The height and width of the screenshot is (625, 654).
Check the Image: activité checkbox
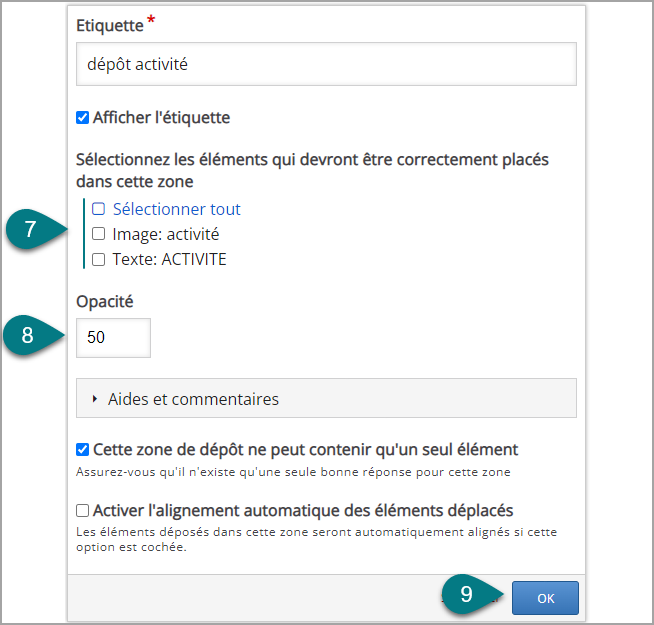pos(98,234)
